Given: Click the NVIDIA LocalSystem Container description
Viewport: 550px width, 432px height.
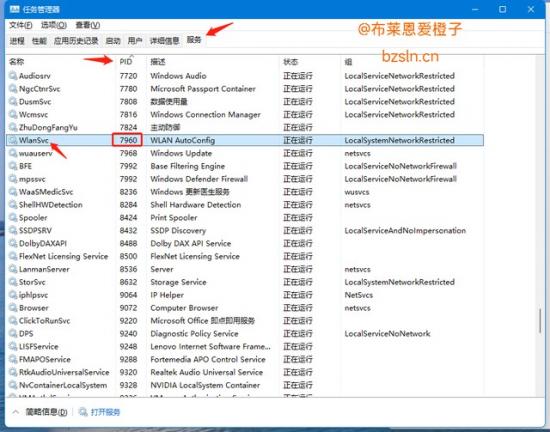Looking at the screenshot, I should click(205, 385).
